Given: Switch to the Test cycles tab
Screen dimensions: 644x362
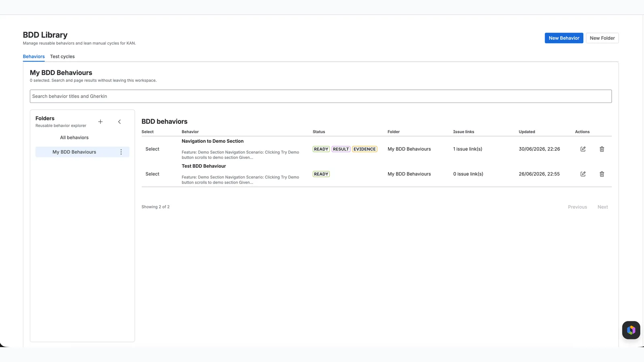Looking at the screenshot, I should click(x=62, y=57).
